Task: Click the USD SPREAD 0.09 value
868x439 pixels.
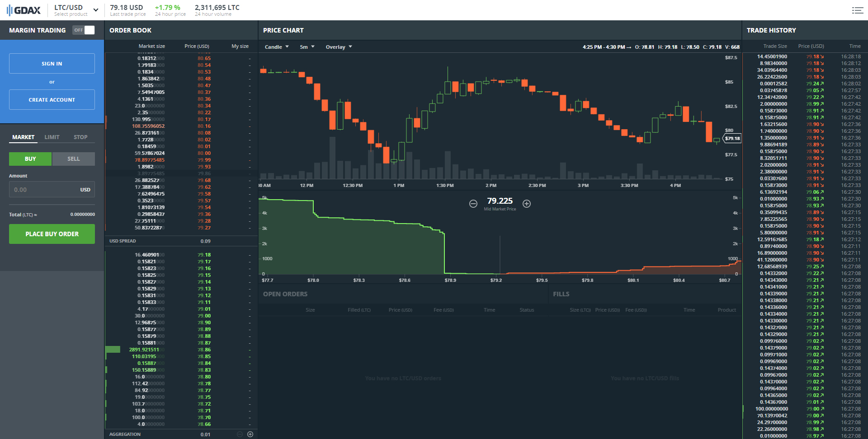Action: point(205,241)
